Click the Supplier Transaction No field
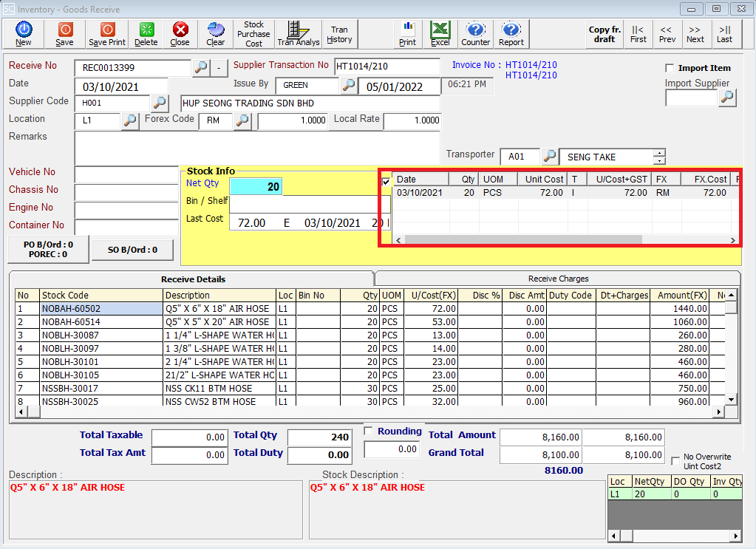Viewport: 756px width, 549px height. (x=386, y=67)
